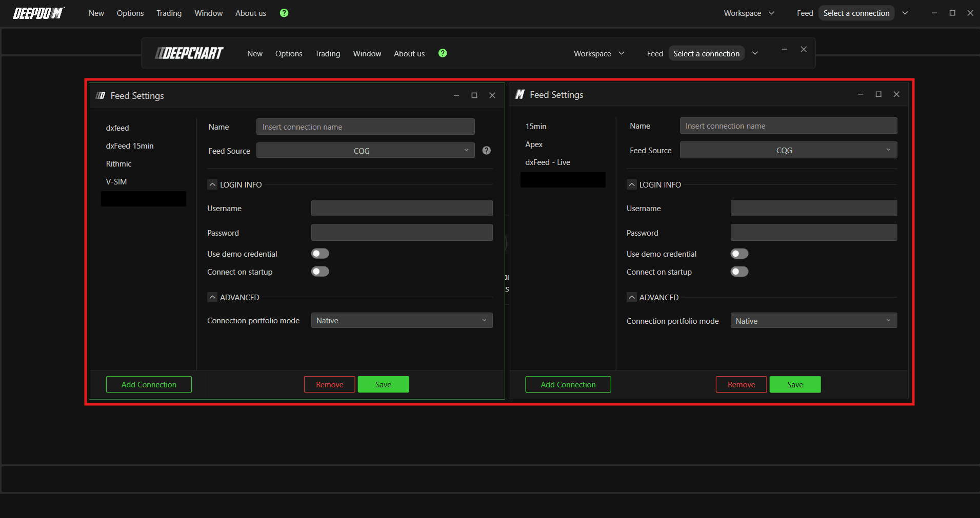Click the green help icon in DeepDOM menu bar
This screenshot has height=518, width=980.
point(284,13)
